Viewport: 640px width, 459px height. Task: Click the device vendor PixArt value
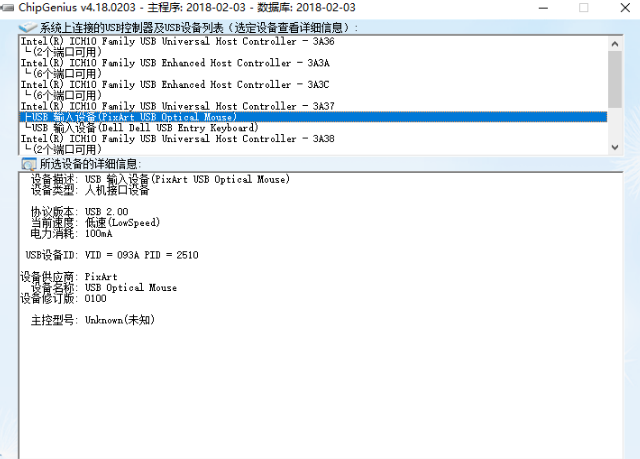tap(101, 277)
